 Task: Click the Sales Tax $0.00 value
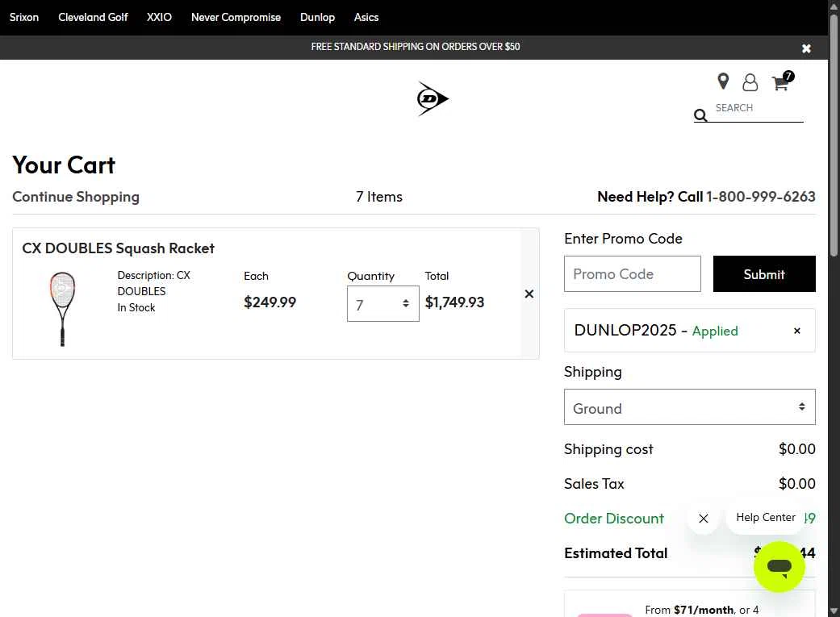pyautogui.click(x=796, y=484)
